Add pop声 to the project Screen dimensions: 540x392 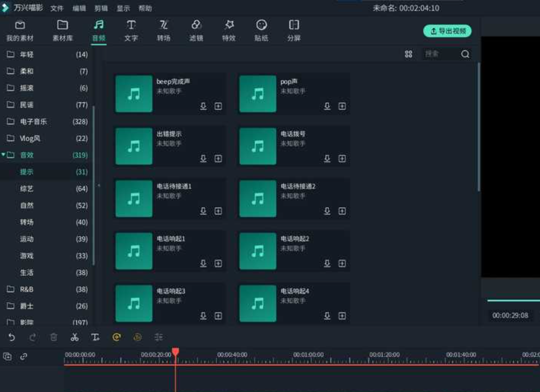(x=342, y=106)
